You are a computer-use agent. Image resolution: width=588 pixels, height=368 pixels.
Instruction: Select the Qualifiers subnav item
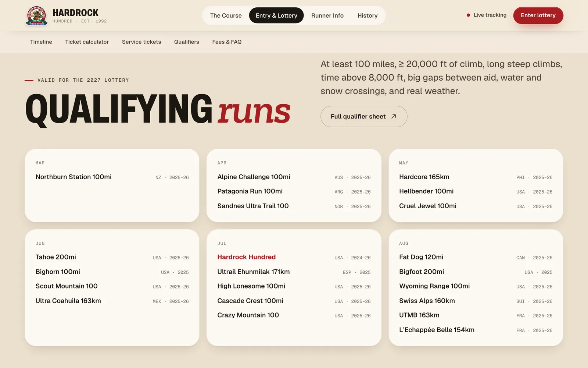point(187,42)
